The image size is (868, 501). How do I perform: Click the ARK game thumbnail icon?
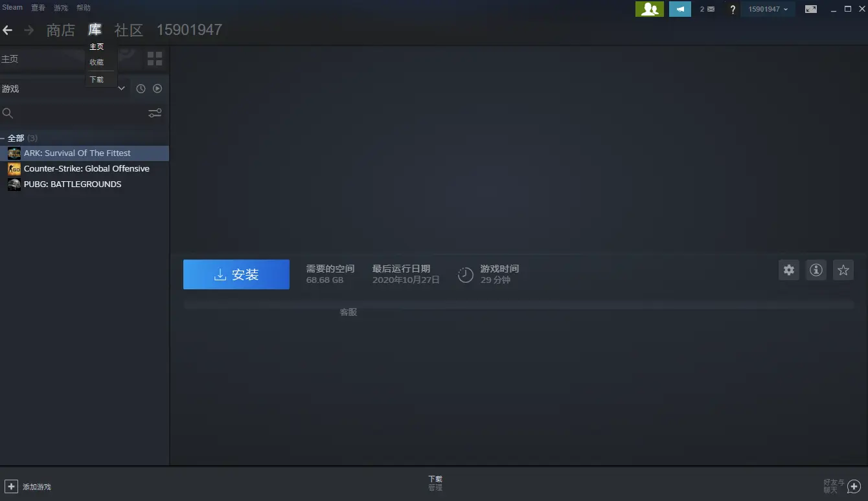pyautogui.click(x=14, y=153)
